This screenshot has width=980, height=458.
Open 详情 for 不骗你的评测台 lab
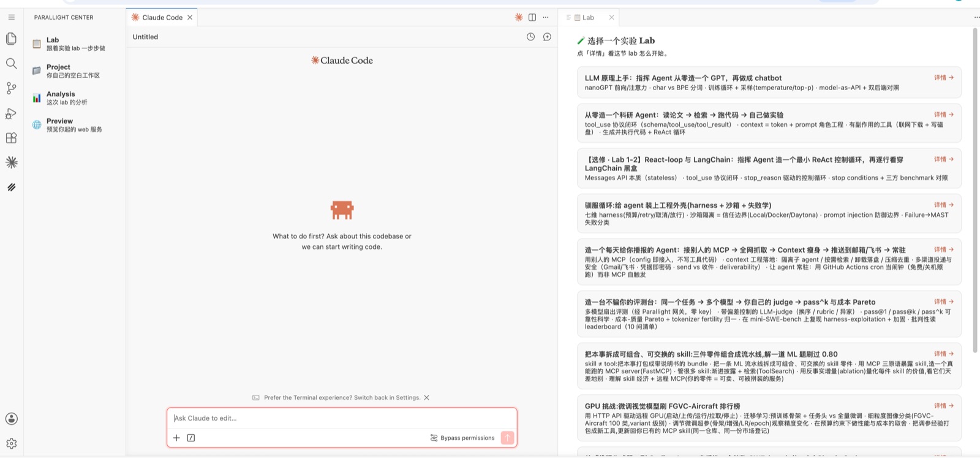coord(943,302)
